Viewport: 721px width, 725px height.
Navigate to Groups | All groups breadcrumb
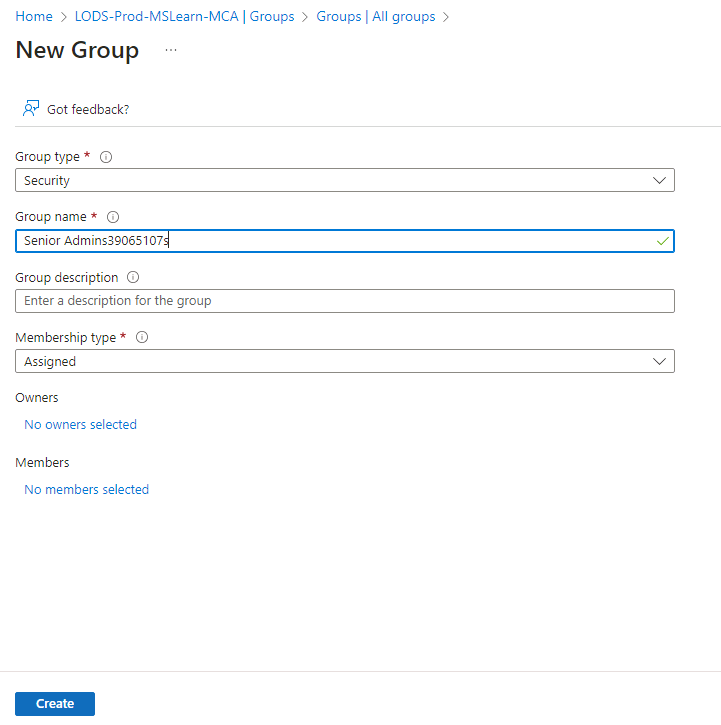375,17
